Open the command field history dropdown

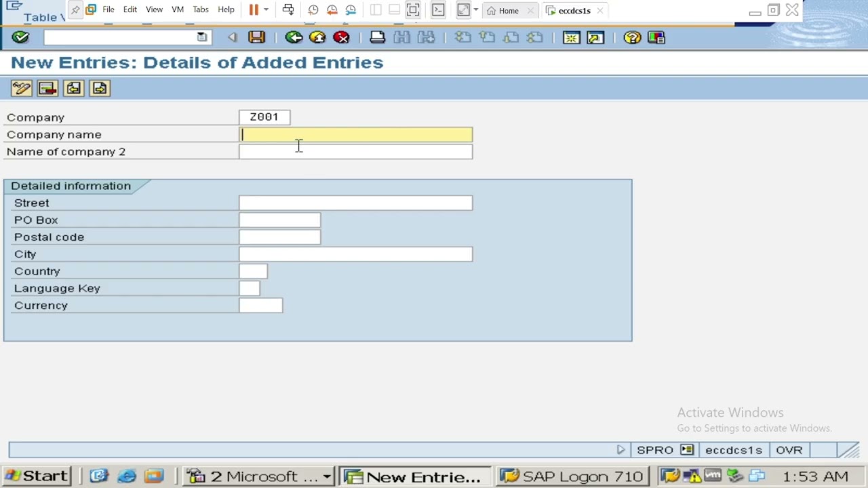(x=202, y=37)
